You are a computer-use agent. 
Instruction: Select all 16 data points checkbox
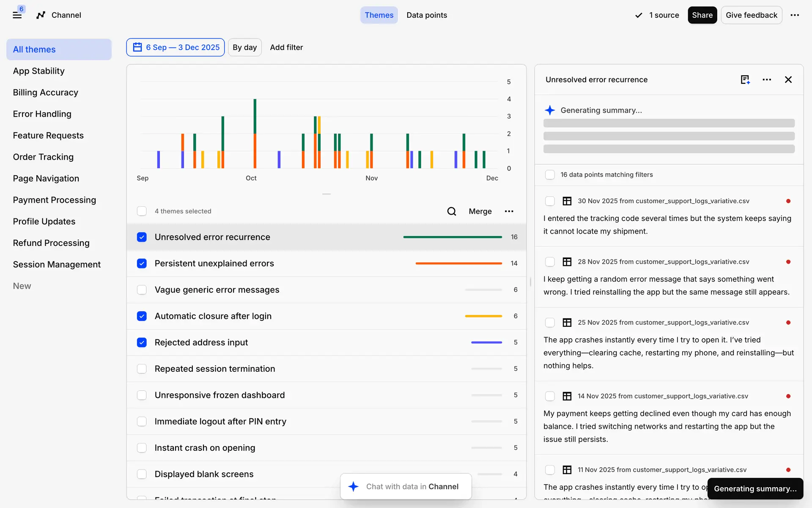pyautogui.click(x=549, y=175)
